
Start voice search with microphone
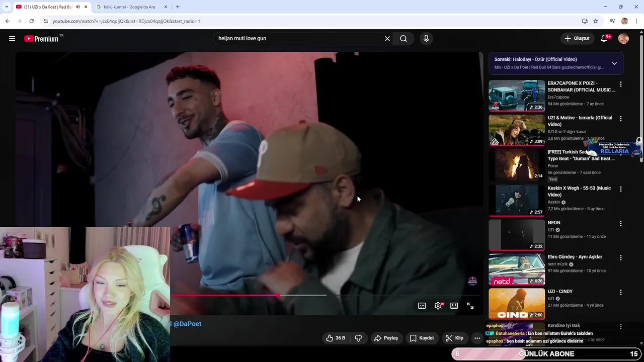pyautogui.click(x=426, y=39)
